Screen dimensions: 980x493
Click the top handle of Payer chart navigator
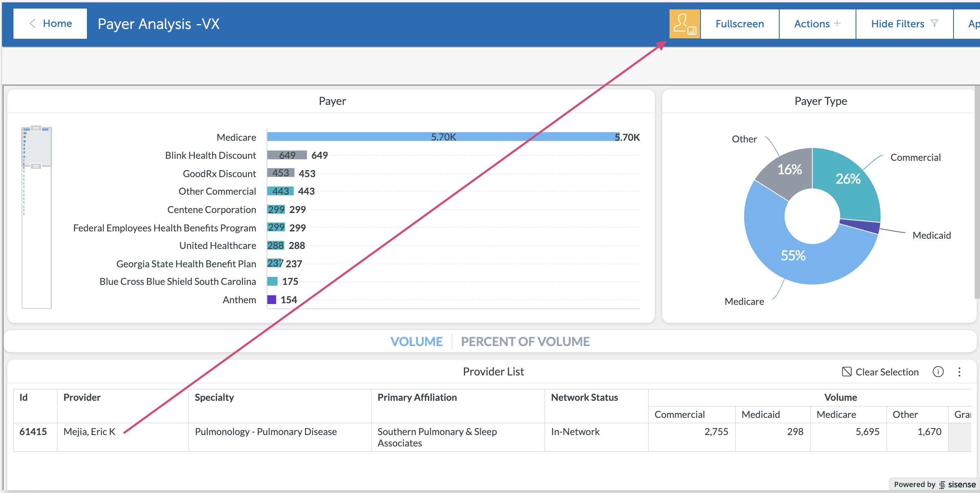click(x=36, y=129)
